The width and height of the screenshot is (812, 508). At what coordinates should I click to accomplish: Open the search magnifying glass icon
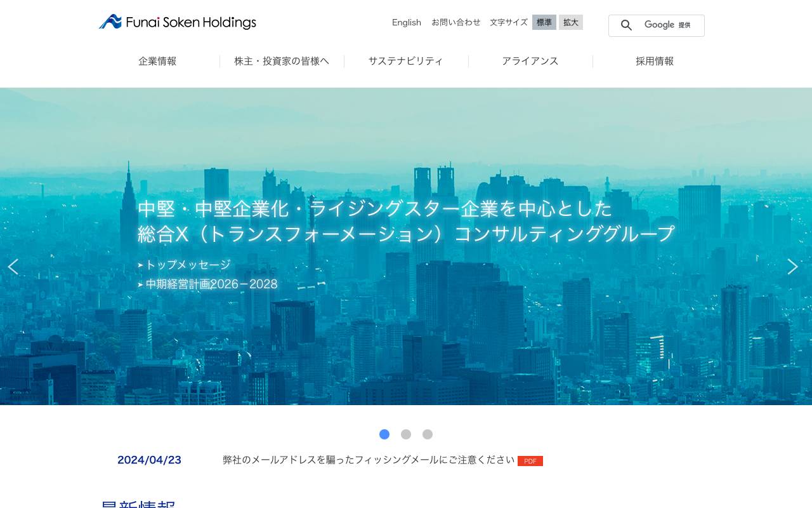tap(626, 25)
